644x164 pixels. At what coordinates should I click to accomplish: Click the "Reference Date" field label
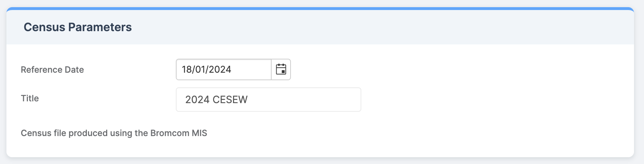pyautogui.click(x=52, y=69)
